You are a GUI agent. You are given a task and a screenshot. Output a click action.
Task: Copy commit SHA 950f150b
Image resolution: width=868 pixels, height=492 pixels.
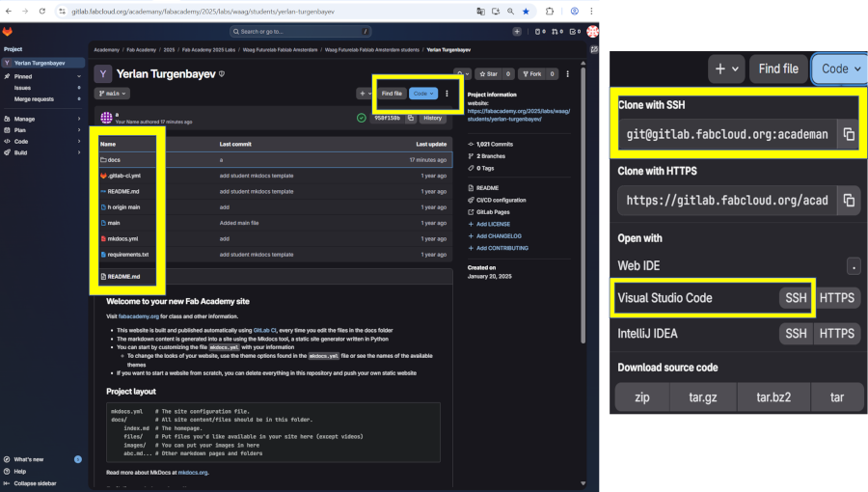411,118
